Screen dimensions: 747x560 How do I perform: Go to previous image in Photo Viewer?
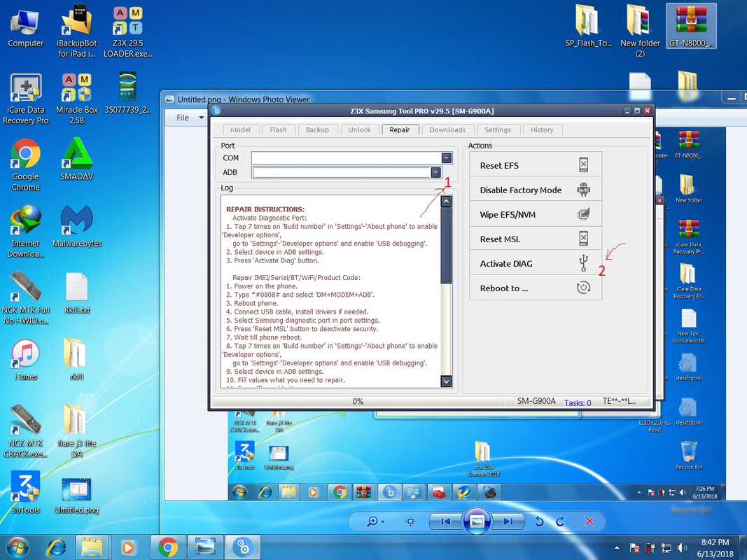click(x=445, y=521)
